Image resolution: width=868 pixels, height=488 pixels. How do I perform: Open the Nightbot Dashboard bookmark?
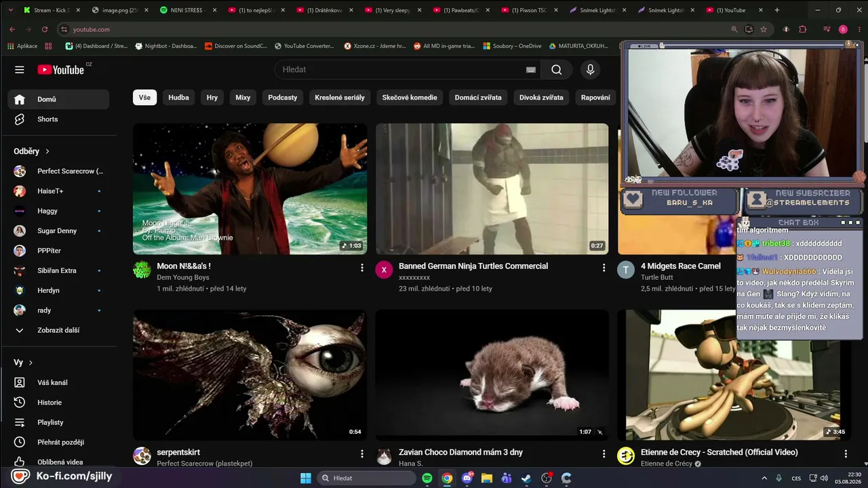coord(166,46)
